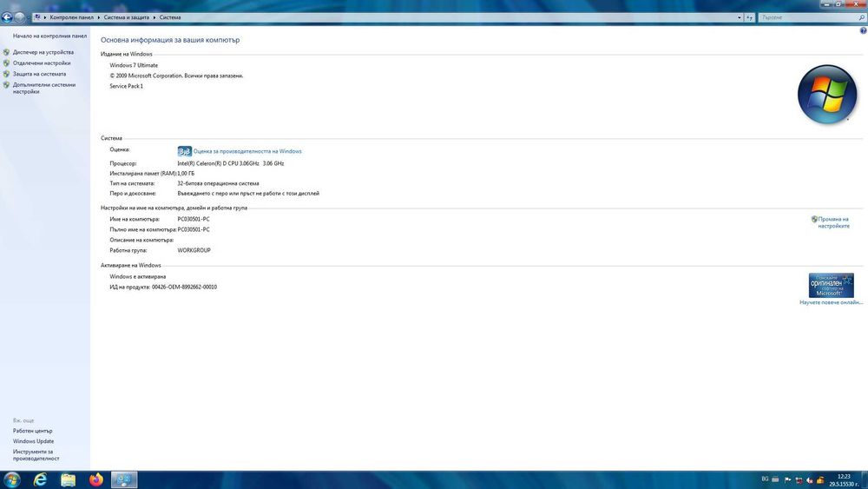Go back with the Back arrow button
This screenshot has height=489, width=868.
7,17
